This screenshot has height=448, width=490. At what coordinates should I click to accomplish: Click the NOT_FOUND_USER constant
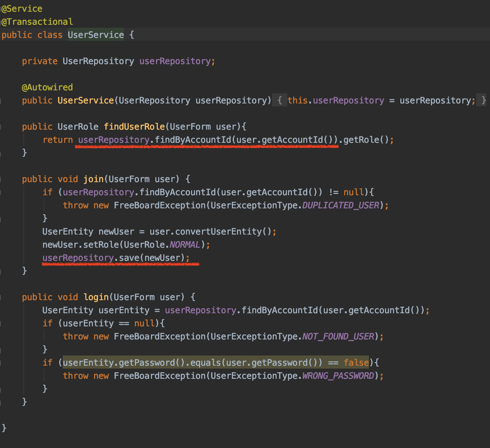click(338, 337)
